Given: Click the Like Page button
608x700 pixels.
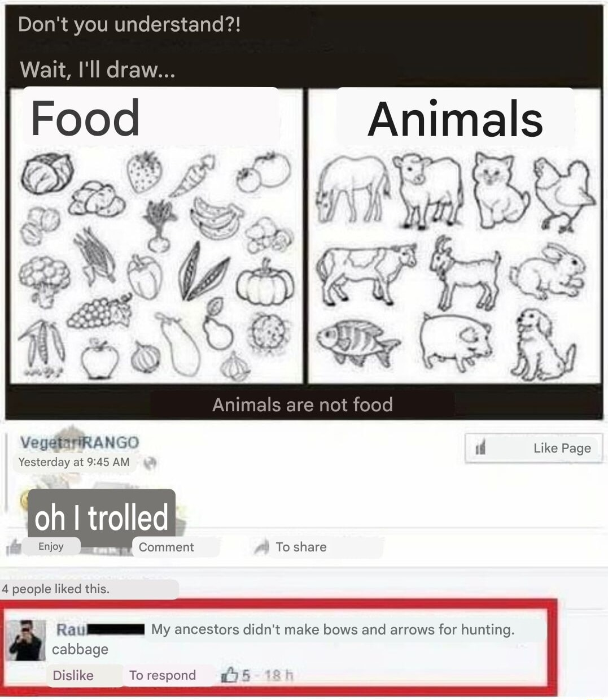Looking at the screenshot, I should pyautogui.click(x=533, y=449).
